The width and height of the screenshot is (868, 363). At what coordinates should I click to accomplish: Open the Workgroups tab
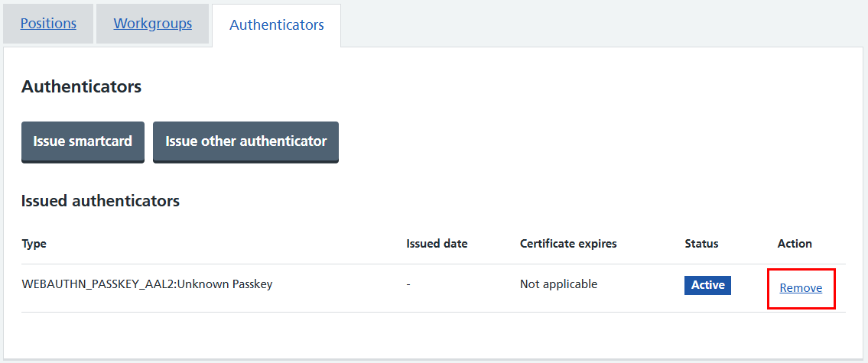tap(153, 24)
